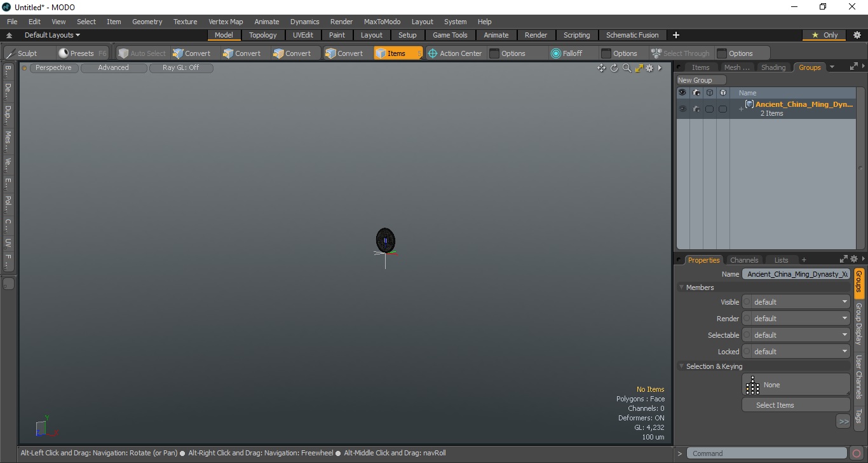Viewport: 868px width, 463px height.
Task: Open the Render dropdown
Action: 796,319
